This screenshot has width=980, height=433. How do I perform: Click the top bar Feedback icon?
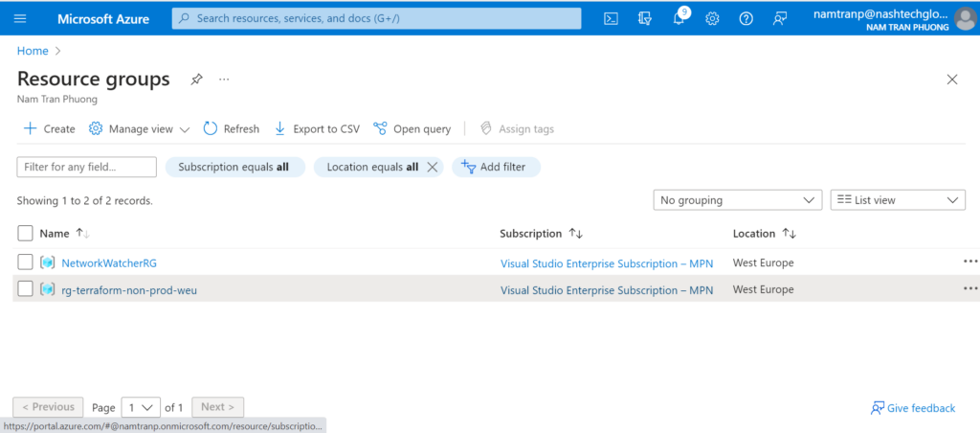point(780,19)
